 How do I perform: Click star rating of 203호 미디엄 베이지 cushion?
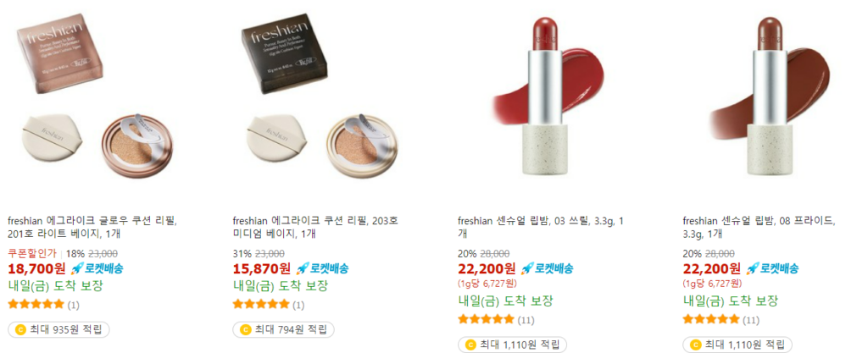(261, 304)
